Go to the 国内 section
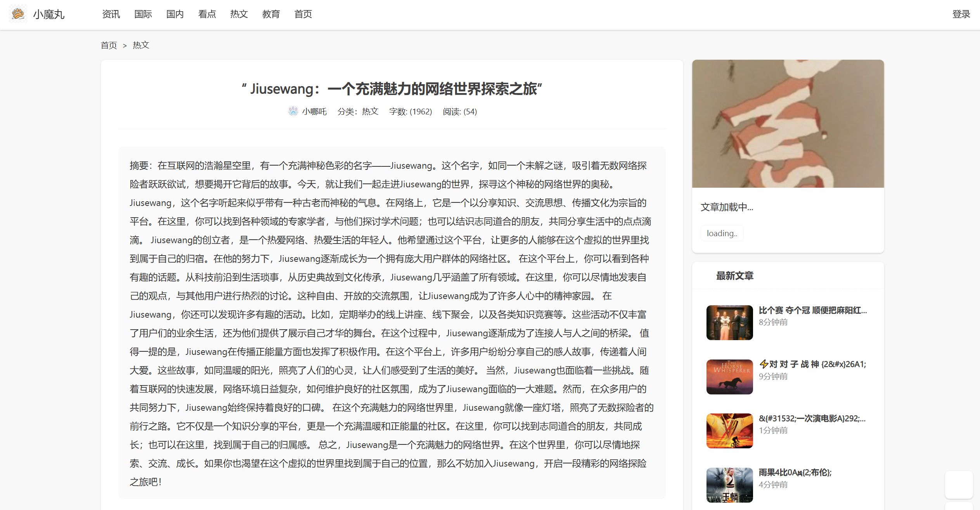Viewport: 980px width, 510px height. (x=175, y=14)
